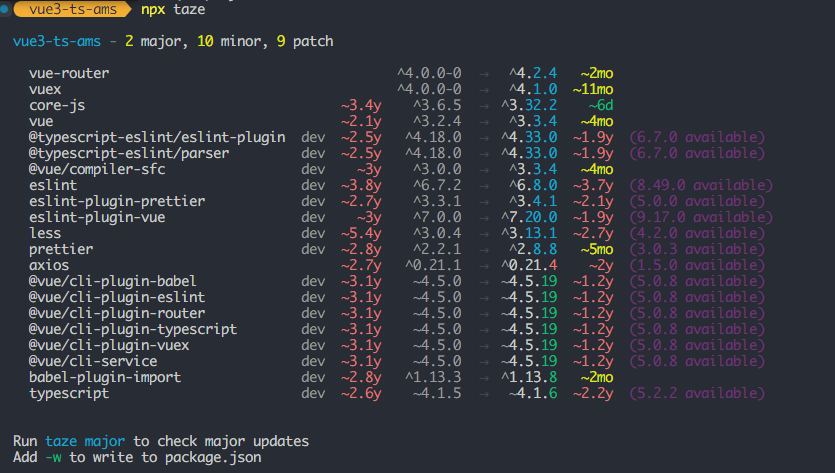Click less '(4.2.0 available)' note
The image size is (835, 473).
(697, 233)
